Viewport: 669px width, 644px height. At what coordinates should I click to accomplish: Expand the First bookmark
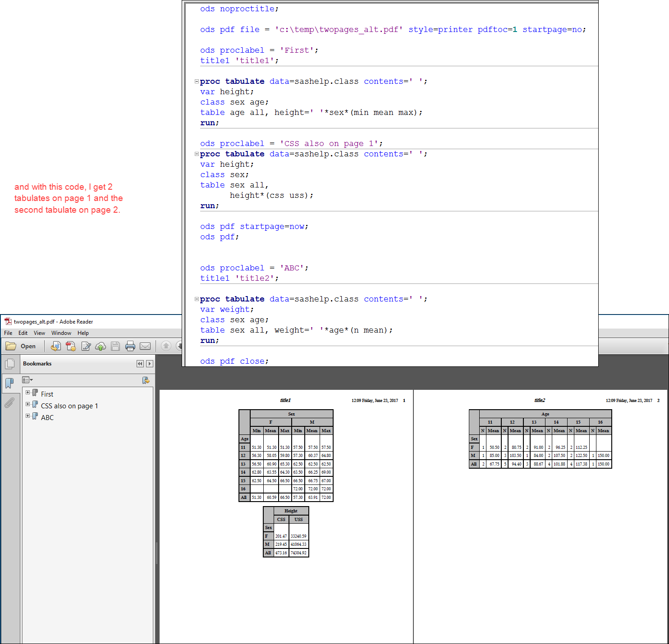(27, 393)
